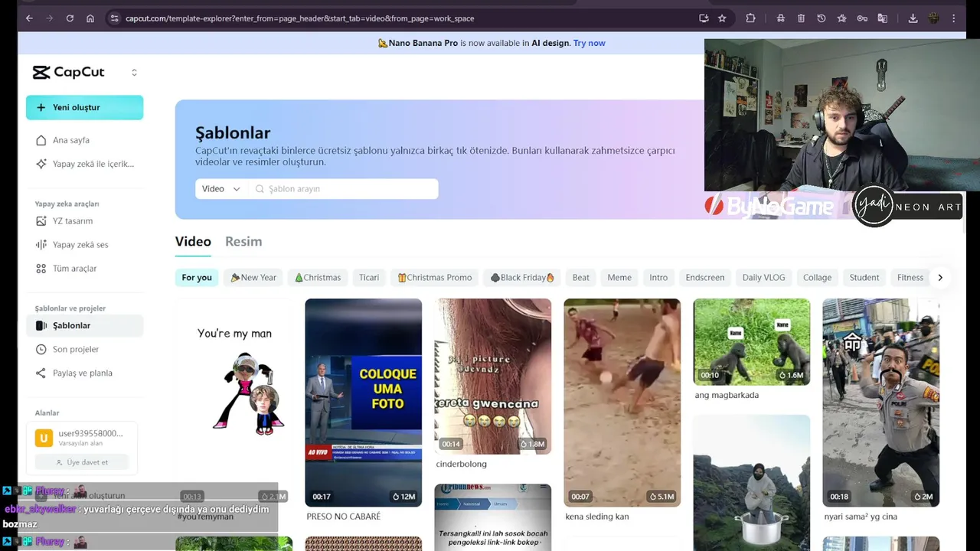Select the Collage category chip
Screen dimensions: 980x551
(817, 277)
